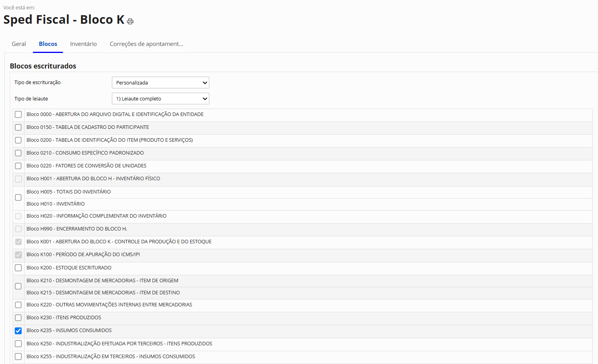Check Bloco K250 Industrialização por Terceiros

coord(18,344)
